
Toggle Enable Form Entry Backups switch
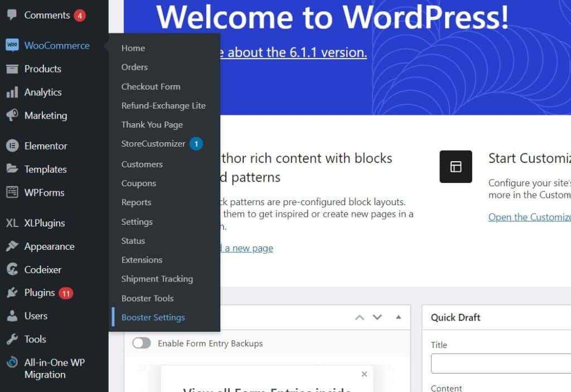pyautogui.click(x=142, y=343)
